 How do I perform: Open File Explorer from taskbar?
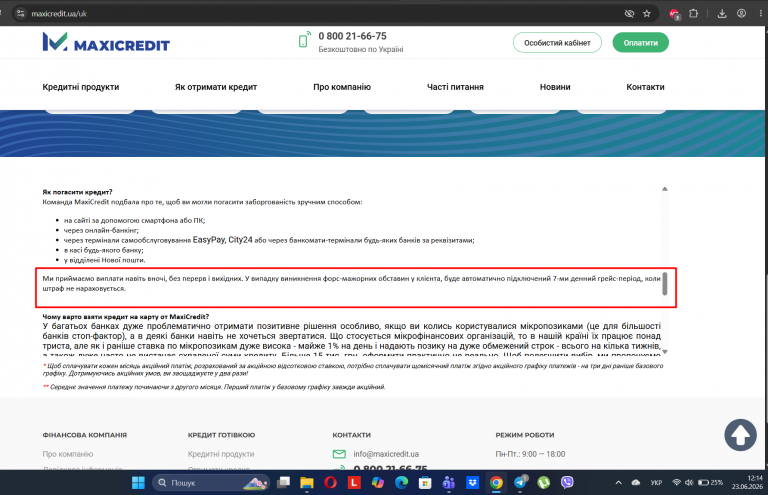(x=307, y=483)
